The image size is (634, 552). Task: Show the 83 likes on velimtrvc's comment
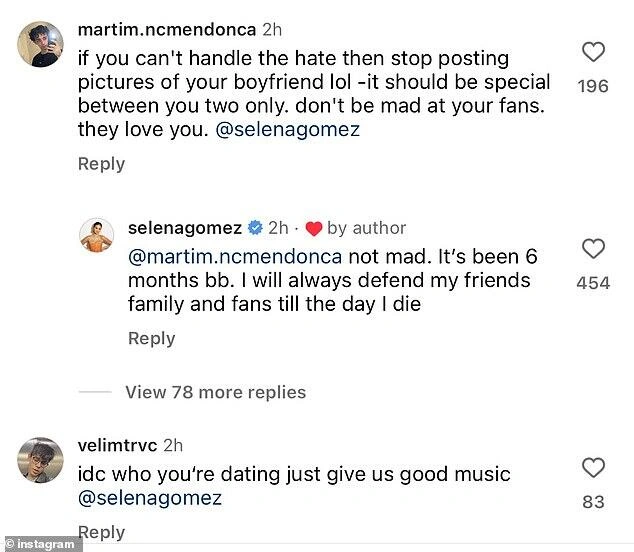tap(593, 502)
